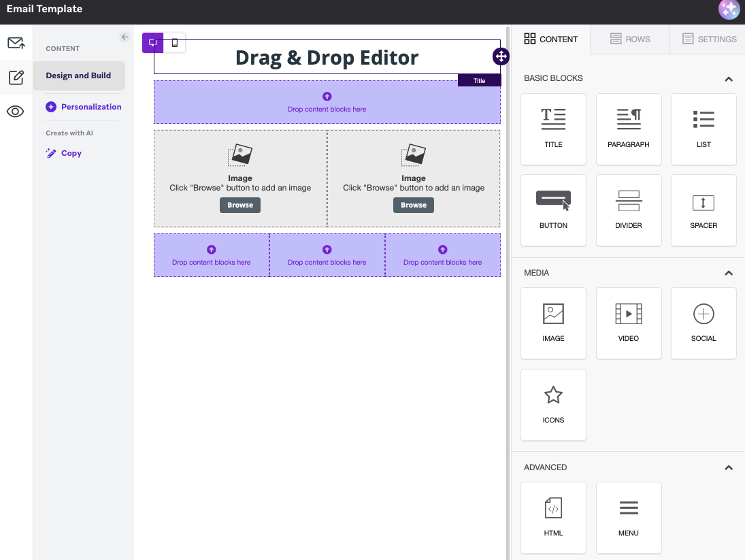Select the Divider content block
This screenshot has width=745, height=560.
[628, 210]
